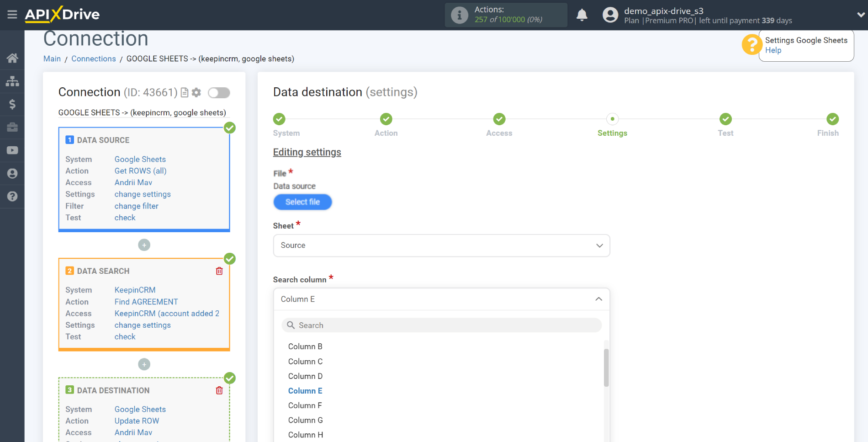Click Andrii Mav access in Data Source
Screen dimensions: 868x442
(x=133, y=182)
